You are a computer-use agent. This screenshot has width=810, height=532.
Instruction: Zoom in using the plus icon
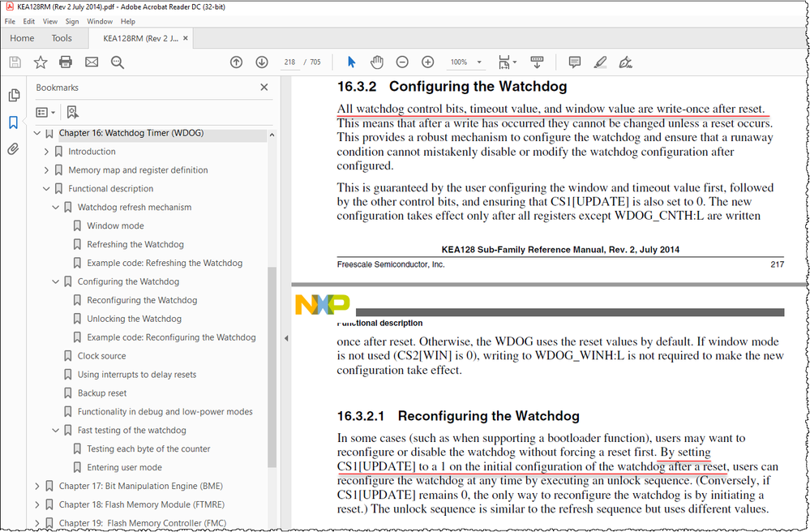pos(428,62)
